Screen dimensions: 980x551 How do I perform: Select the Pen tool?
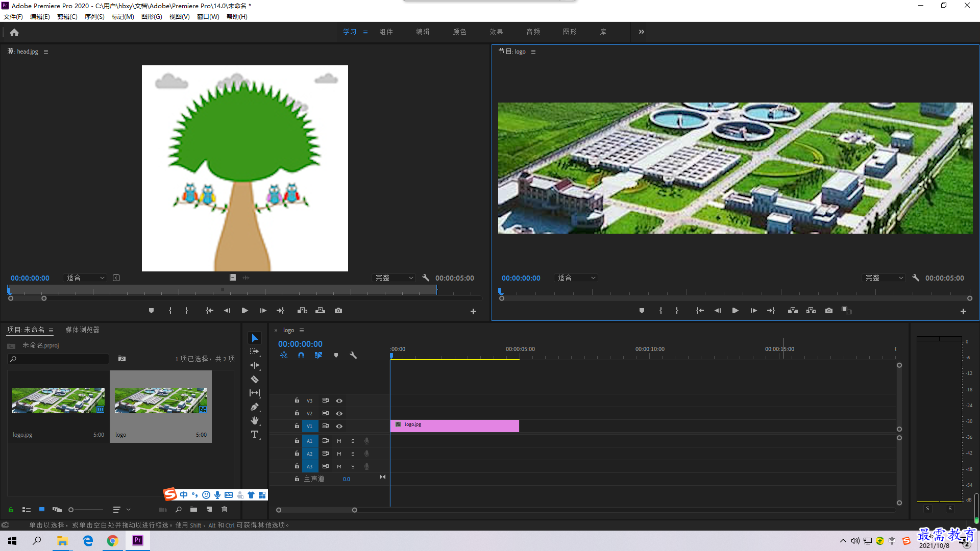coord(255,407)
